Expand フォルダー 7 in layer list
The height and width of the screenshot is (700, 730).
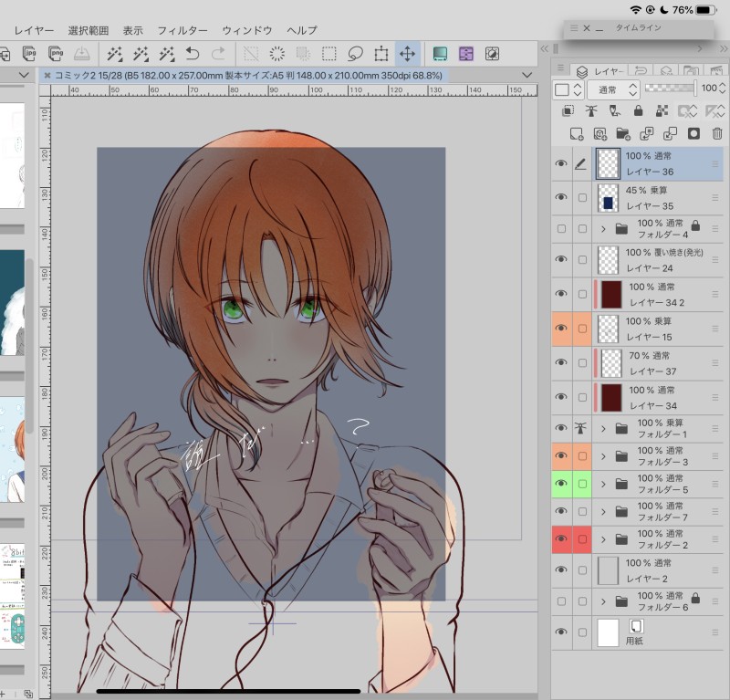point(603,512)
